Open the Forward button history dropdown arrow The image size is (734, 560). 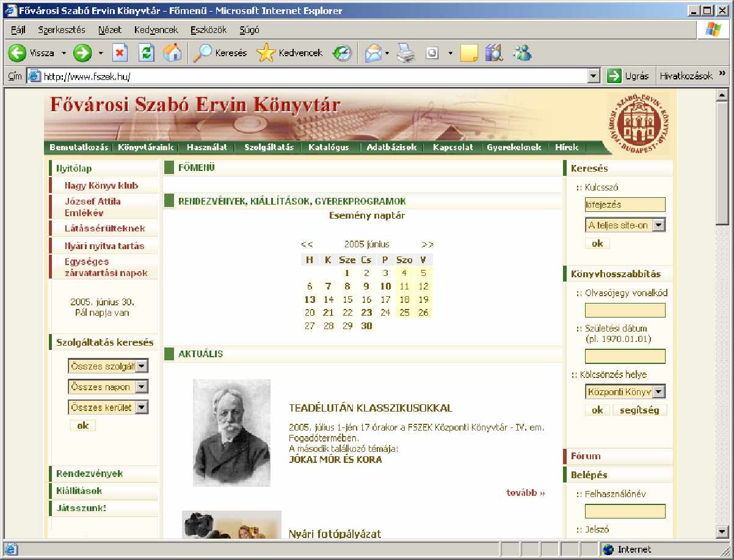tap(101, 53)
